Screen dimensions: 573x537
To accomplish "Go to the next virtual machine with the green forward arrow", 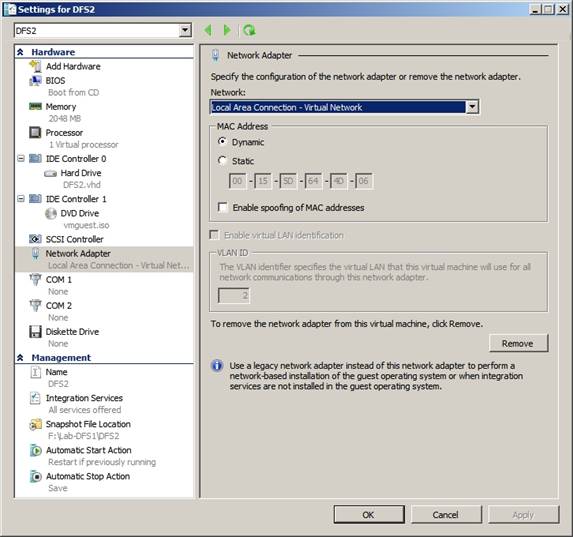I will [x=227, y=30].
